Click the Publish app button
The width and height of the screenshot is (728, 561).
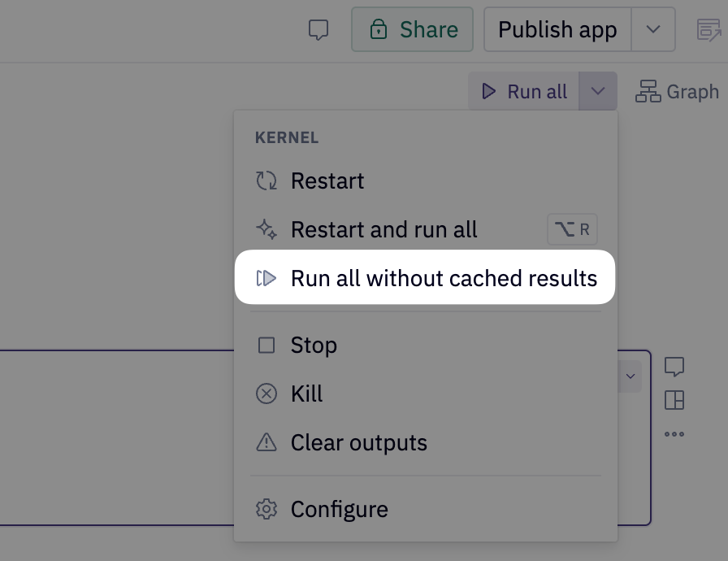coord(557,29)
